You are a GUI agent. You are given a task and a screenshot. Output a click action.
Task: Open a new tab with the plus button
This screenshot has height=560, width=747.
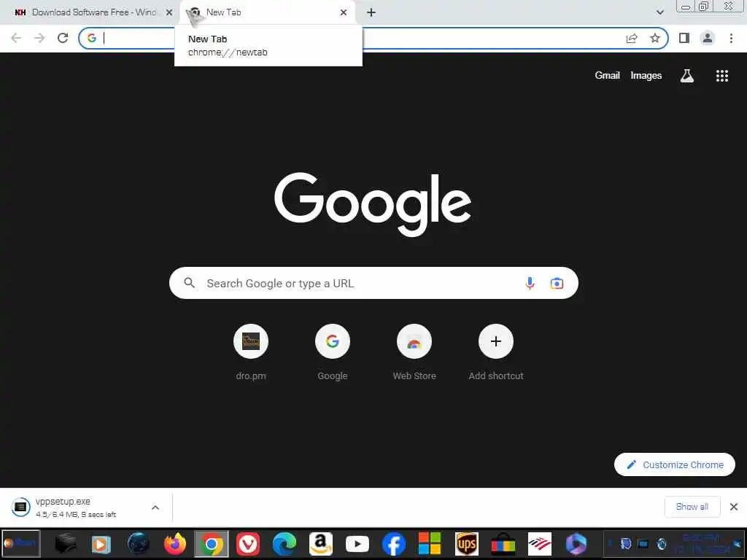(x=371, y=12)
